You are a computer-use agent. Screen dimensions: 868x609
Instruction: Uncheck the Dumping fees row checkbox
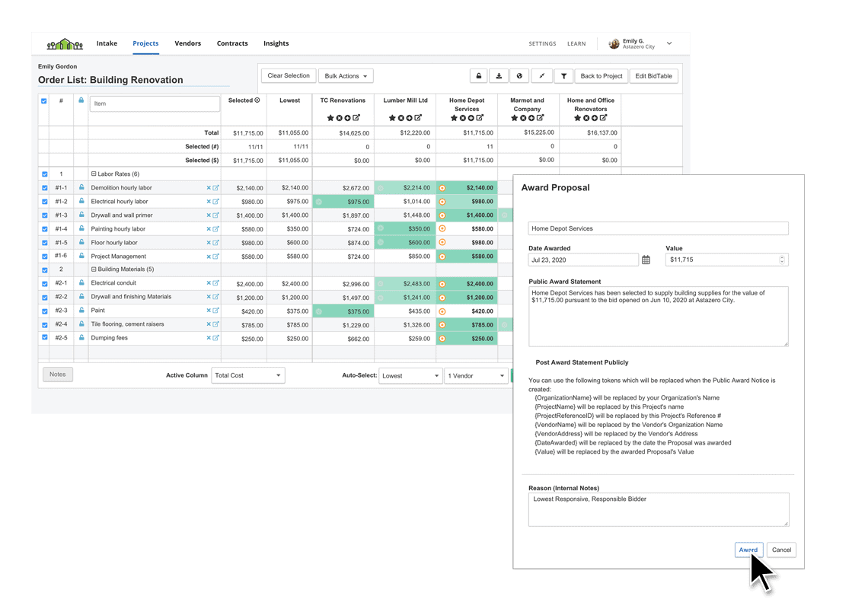(x=44, y=338)
